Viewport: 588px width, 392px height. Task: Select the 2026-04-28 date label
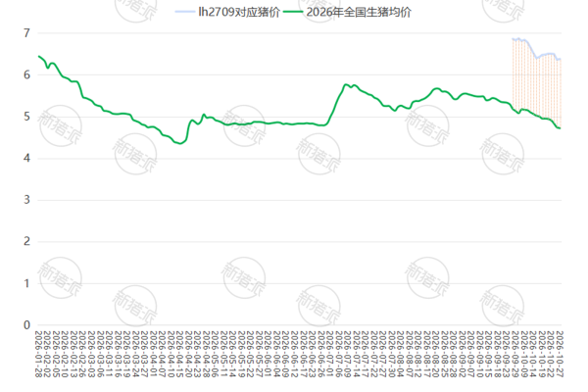coord(206,354)
